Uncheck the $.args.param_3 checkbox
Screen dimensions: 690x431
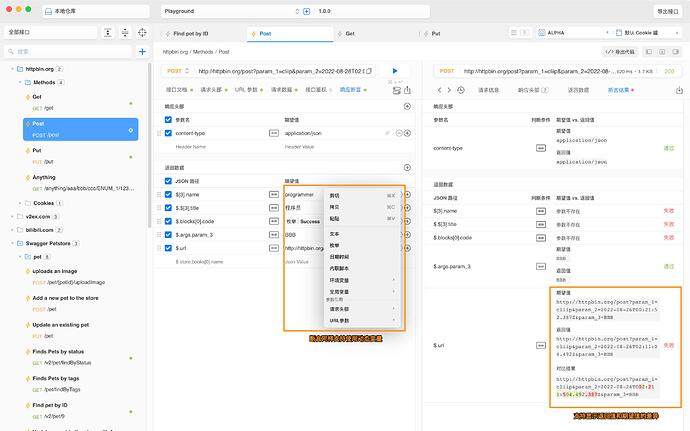pos(168,234)
